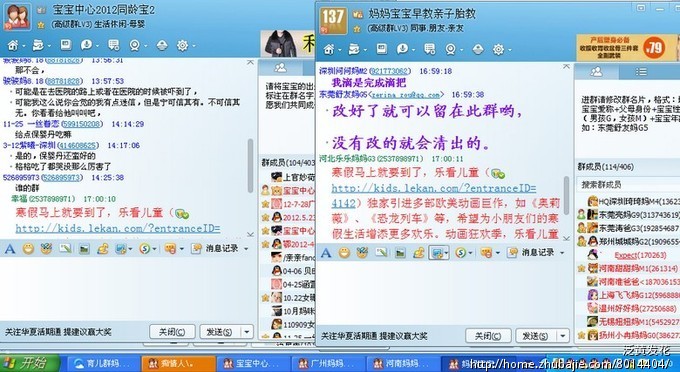Open kids.lekan.com link in 宝宝中心2012 chat
Image resolution: width=680 pixels, height=372 pixels.
pyautogui.click(x=118, y=228)
